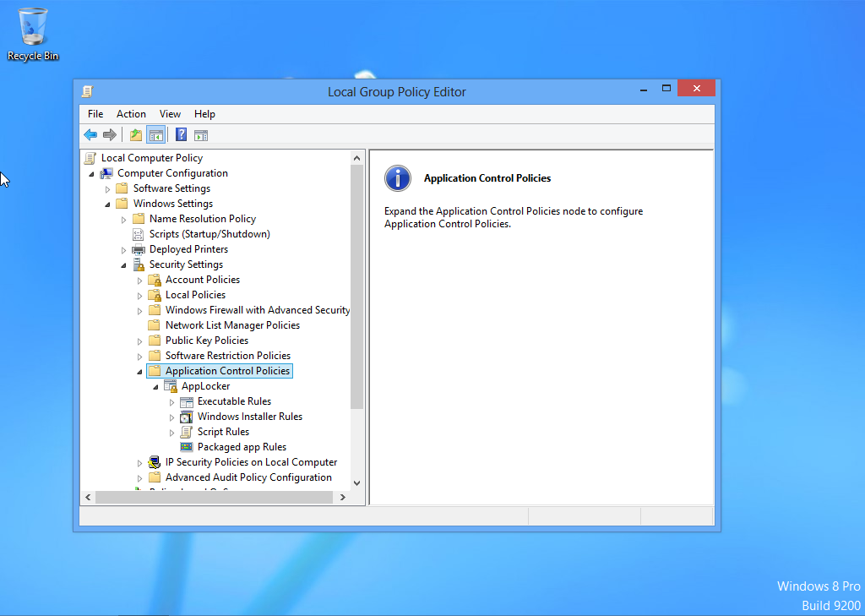Image resolution: width=865 pixels, height=616 pixels.
Task: Click the blue Help toolbar icon
Action: (x=181, y=134)
